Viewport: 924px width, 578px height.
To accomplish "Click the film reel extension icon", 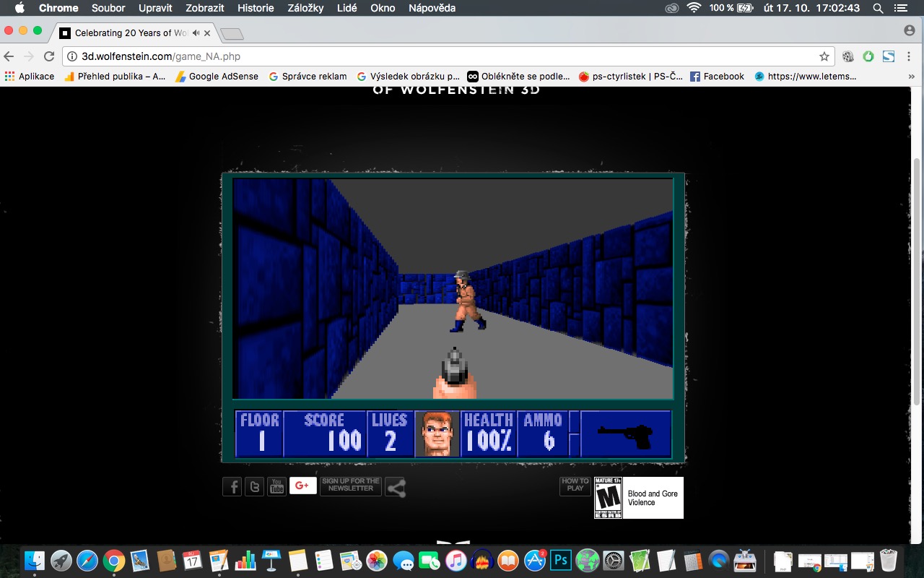I will tap(848, 56).
